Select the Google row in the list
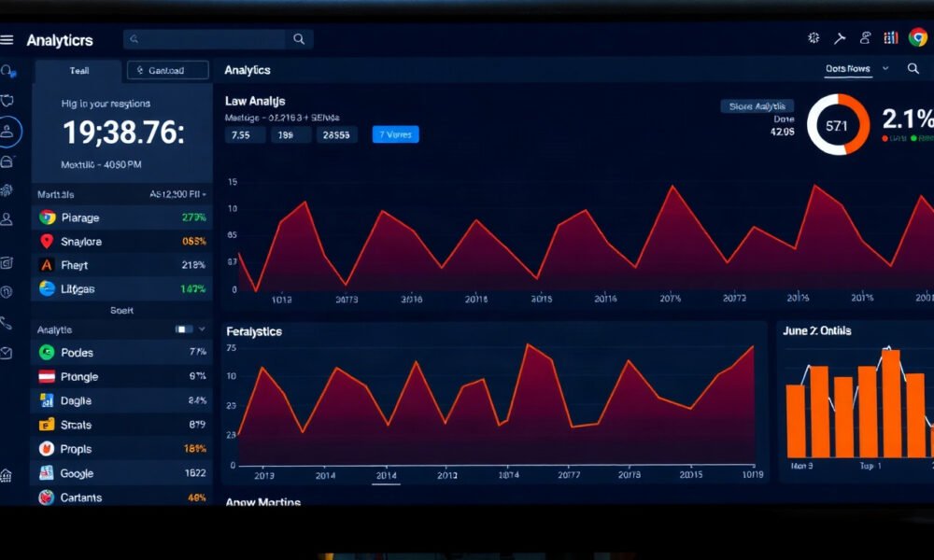The width and height of the screenshot is (934, 560). 121,474
